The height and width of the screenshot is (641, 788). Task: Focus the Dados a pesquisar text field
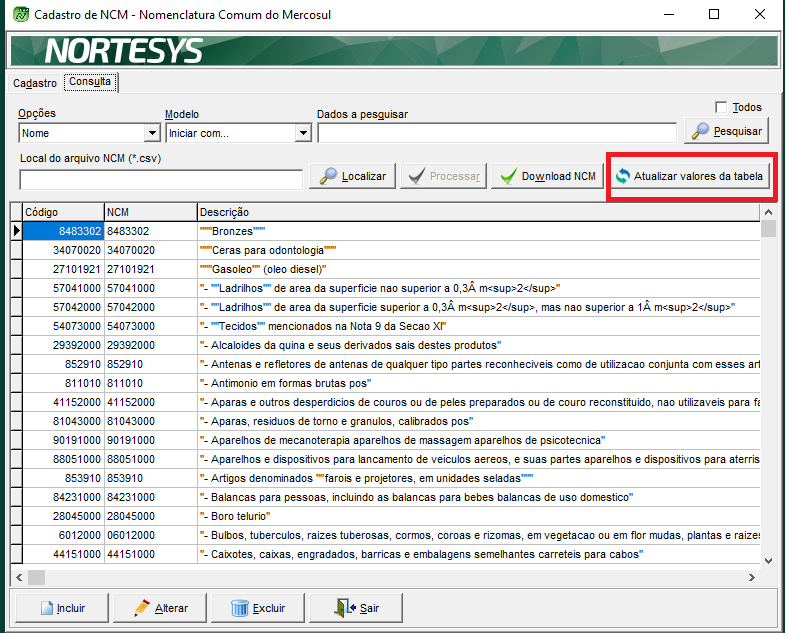[497, 133]
